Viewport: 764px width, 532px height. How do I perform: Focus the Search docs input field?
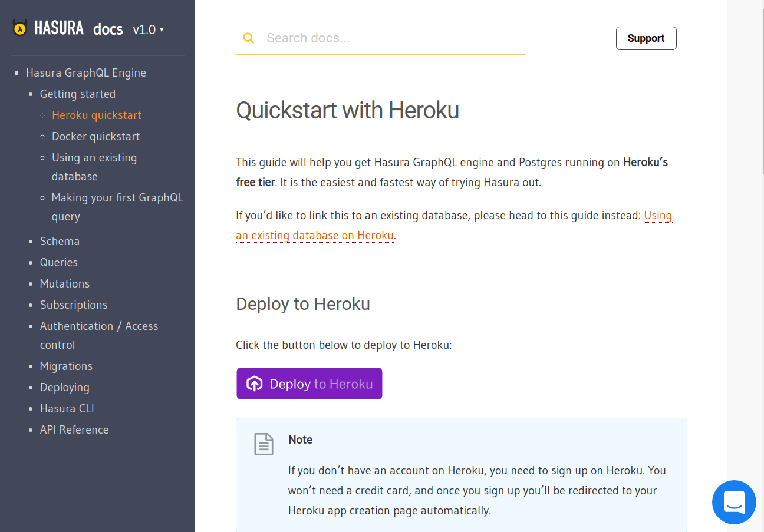[380, 38]
